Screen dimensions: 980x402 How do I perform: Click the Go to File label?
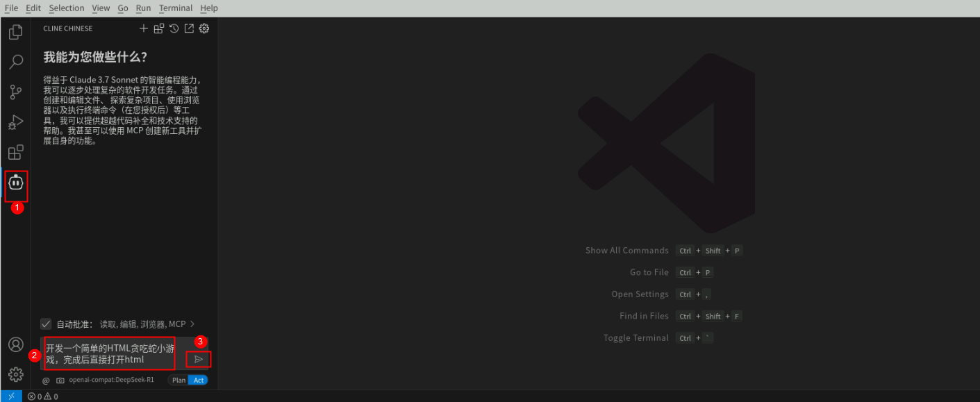tap(649, 272)
